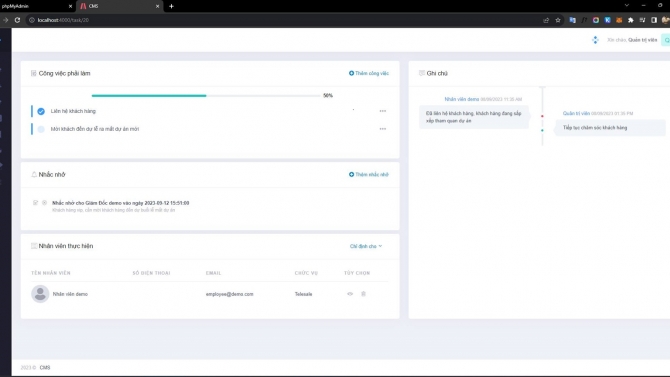The image size is (670, 377).
Task: Check off 'Mời khách đến dự lễ' task
Action: pos(41,129)
